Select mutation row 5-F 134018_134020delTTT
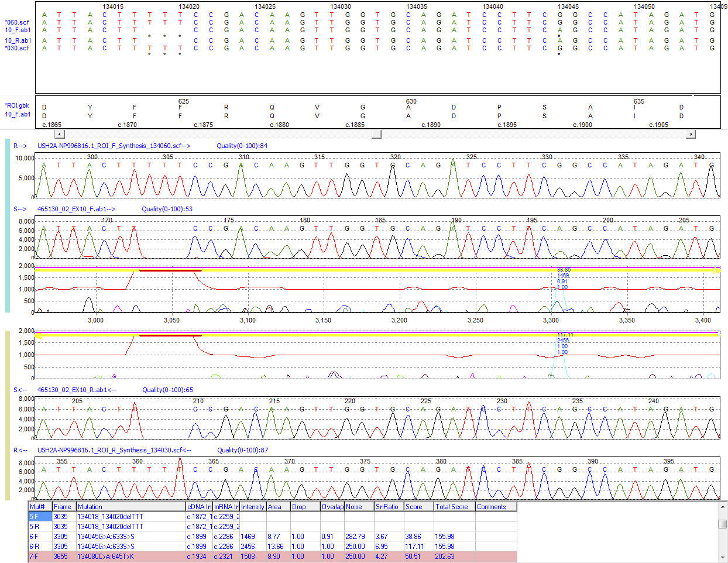The image size is (728, 563). point(117,517)
